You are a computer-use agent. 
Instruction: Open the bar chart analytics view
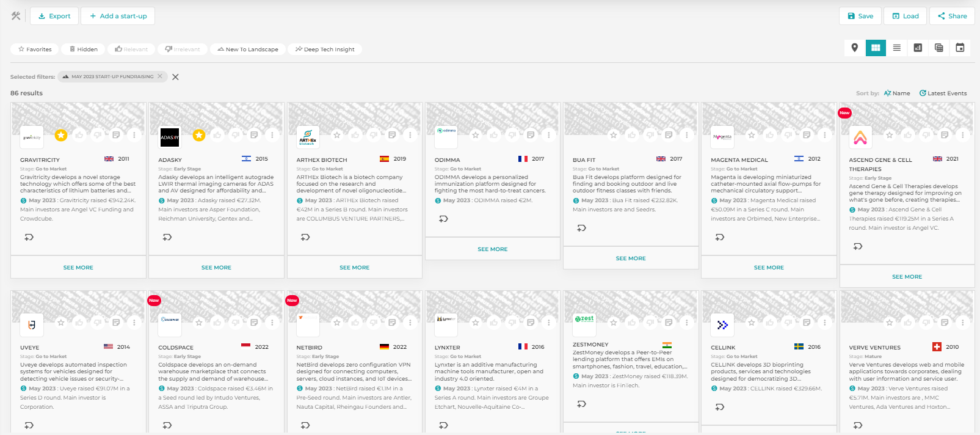coord(918,48)
